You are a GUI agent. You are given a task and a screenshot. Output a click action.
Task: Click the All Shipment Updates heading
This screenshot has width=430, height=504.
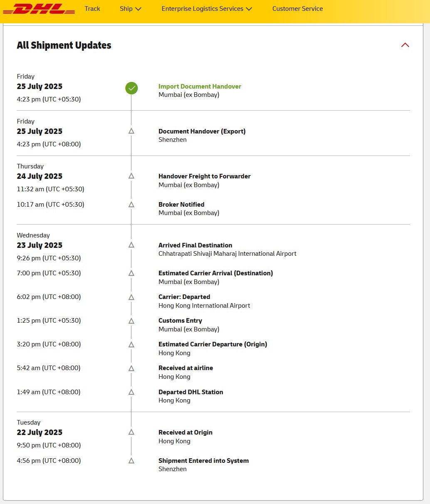pos(64,45)
